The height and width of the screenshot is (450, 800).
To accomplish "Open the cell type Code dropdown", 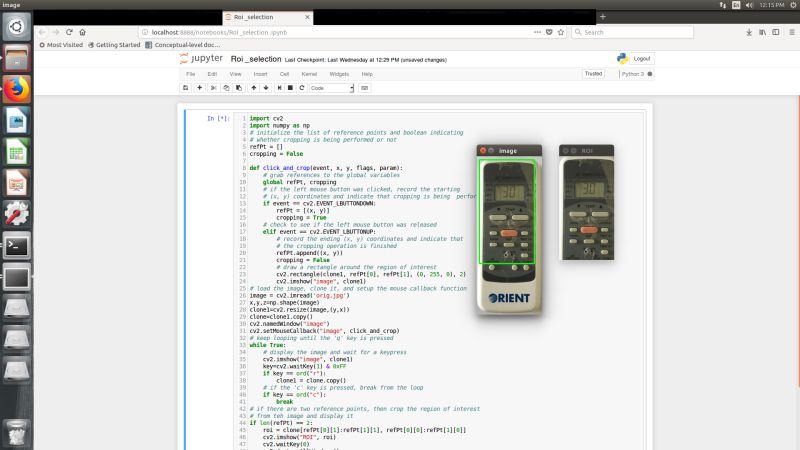I will click(332, 88).
